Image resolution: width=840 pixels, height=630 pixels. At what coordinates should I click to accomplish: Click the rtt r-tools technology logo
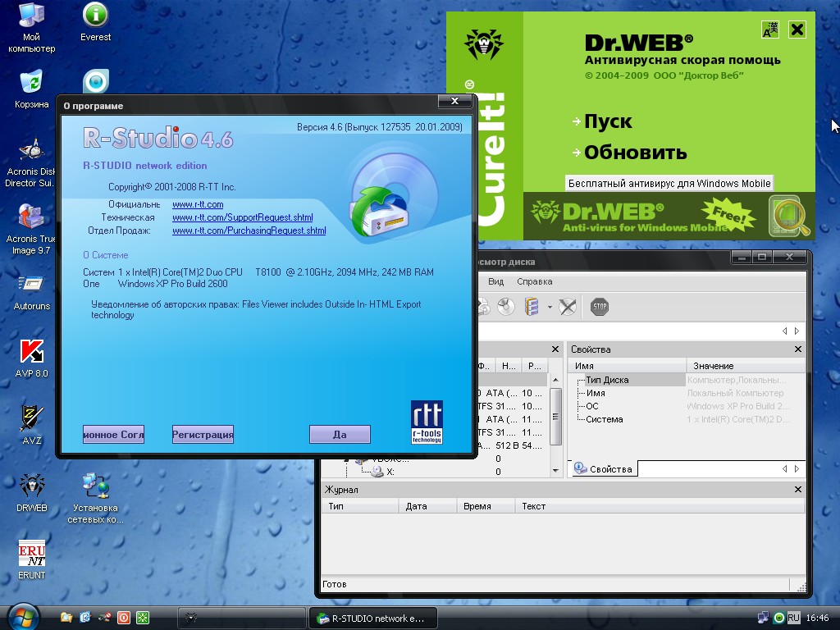(x=427, y=422)
